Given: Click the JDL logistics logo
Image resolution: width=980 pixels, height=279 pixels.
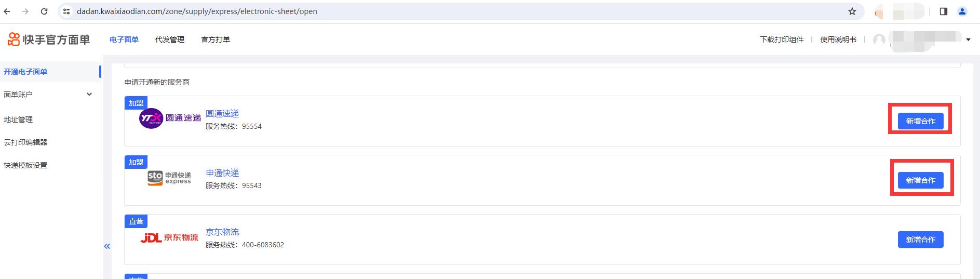Looking at the screenshot, I should pos(169,238).
